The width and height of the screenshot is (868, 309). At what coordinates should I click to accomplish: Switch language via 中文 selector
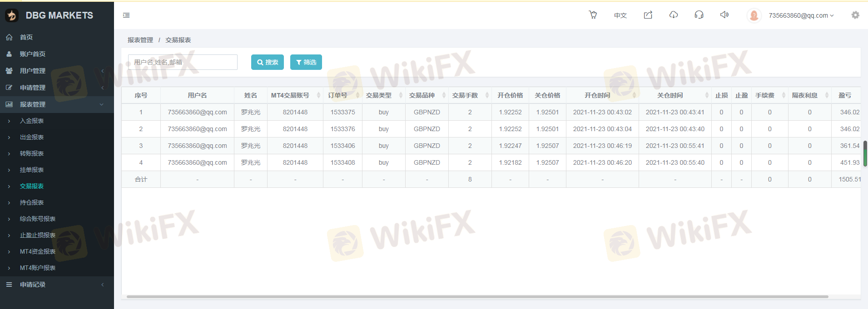[620, 15]
